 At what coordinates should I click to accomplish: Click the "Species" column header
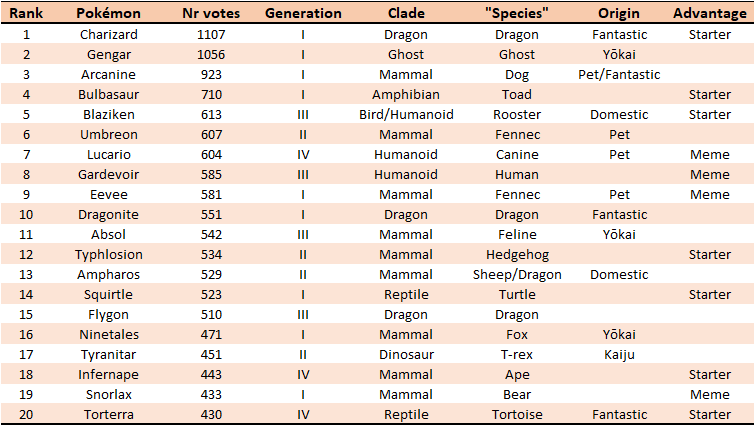click(x=516, y=14)
